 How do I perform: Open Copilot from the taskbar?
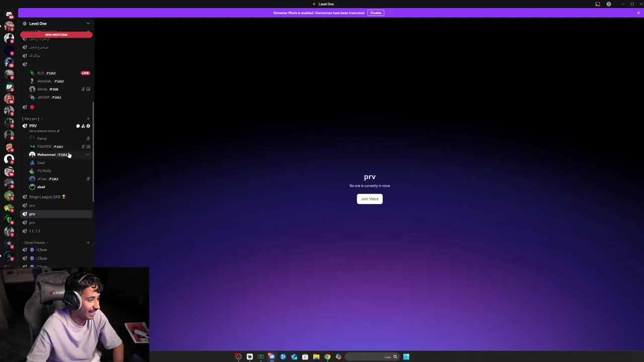[x=339, y=356]
